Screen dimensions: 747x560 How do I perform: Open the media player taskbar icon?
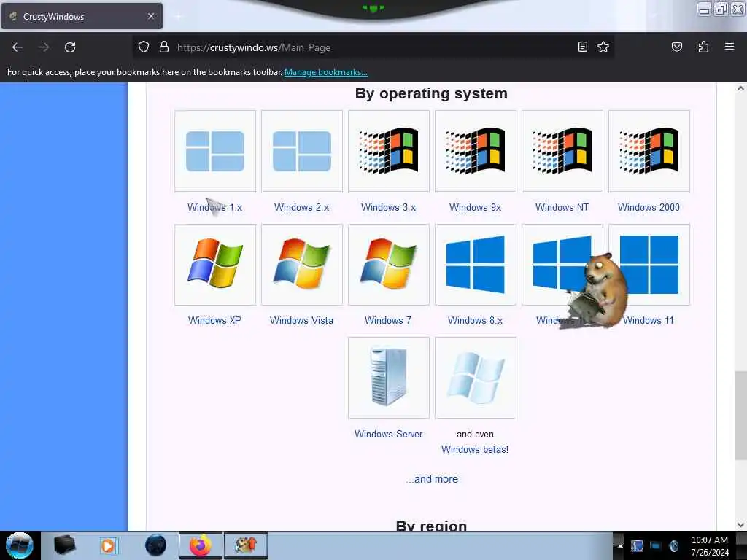[x=109, y=545]
